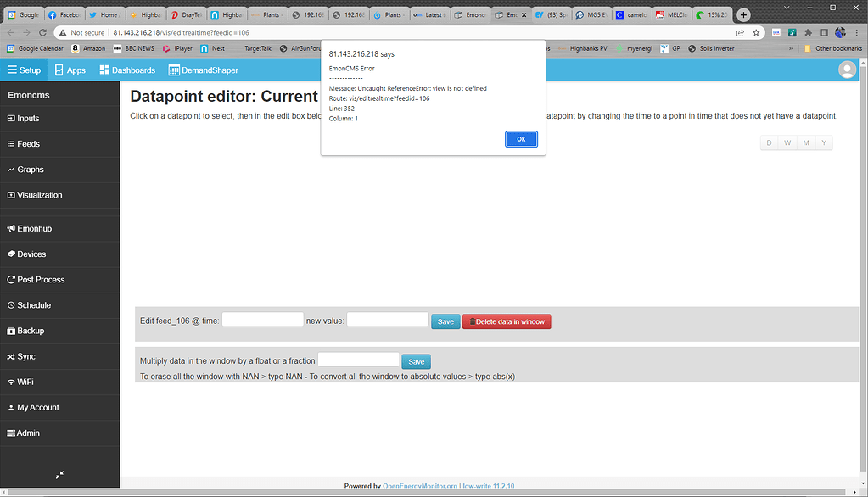Open the Backup section
The image size is (868, 497).
34,331
